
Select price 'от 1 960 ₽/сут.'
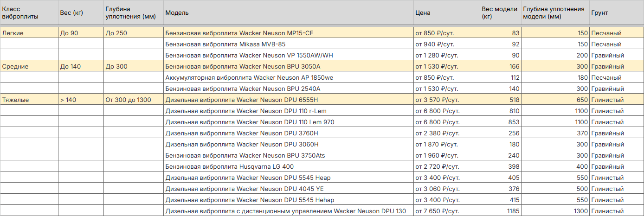click(447, 156)
